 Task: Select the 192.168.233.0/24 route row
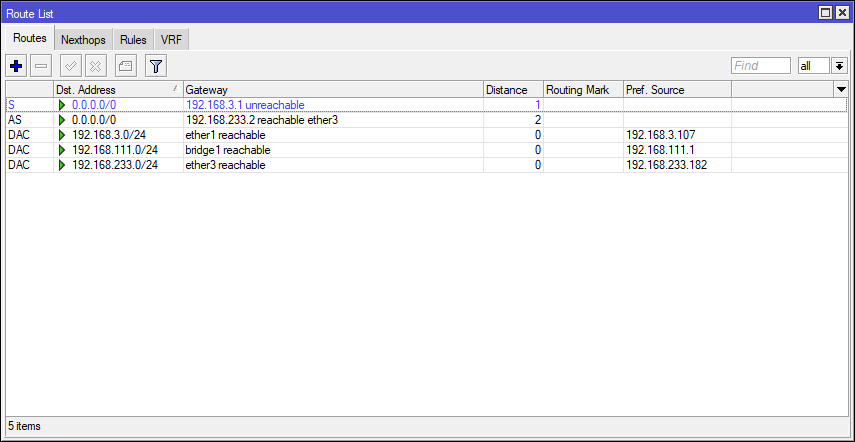(x=426, y=165)
